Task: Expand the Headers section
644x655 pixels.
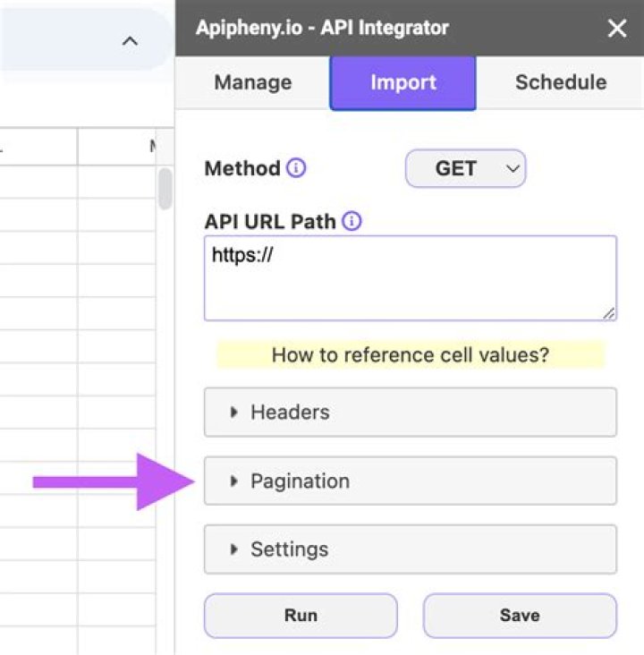Action: (x=411, y=413)
